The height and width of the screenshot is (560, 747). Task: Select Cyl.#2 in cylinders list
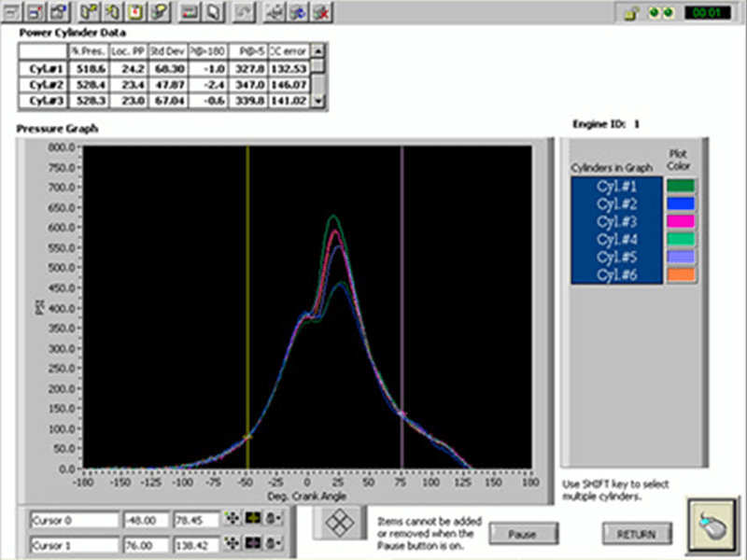(616, 203)
